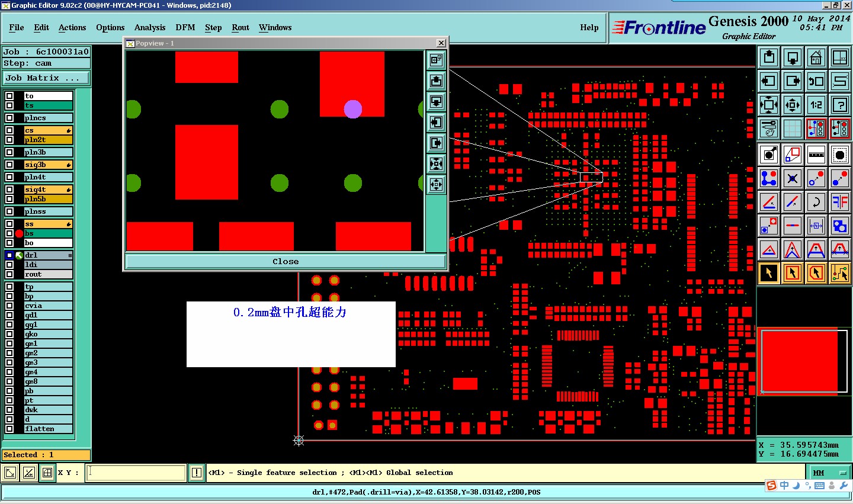
Task: Click the wrench and palette settings icon
Action: (x=769, y=128)
